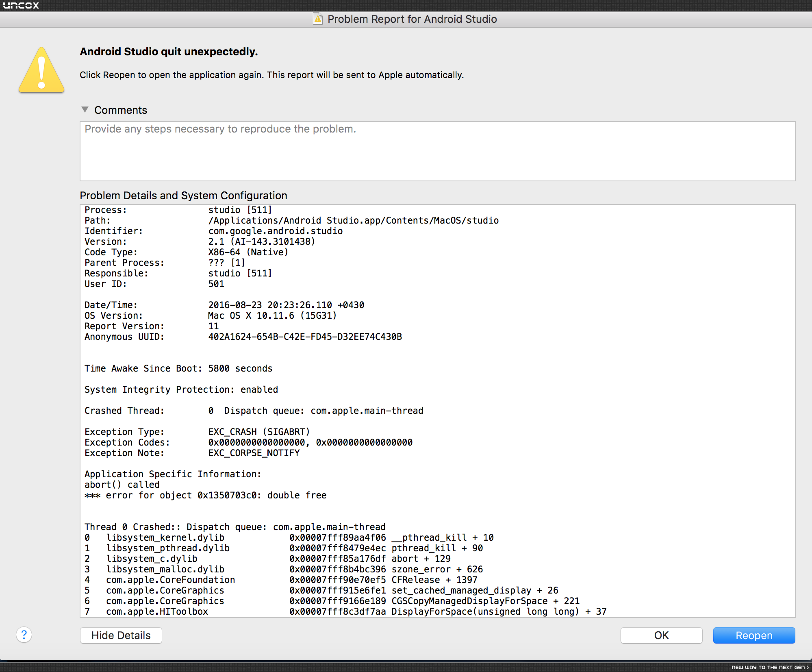Select stack frame 4 'CFRelease + 1397'
The image size is (812, 672).
coord(434,580)
